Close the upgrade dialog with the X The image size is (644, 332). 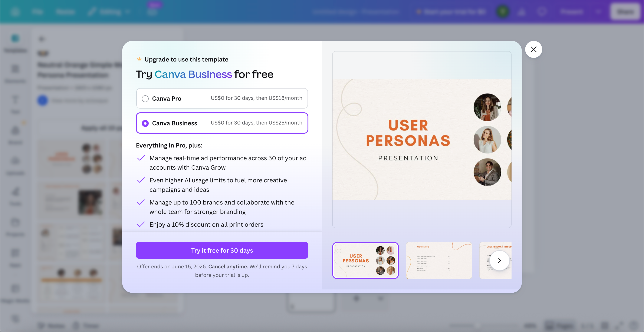coord(533,49)
